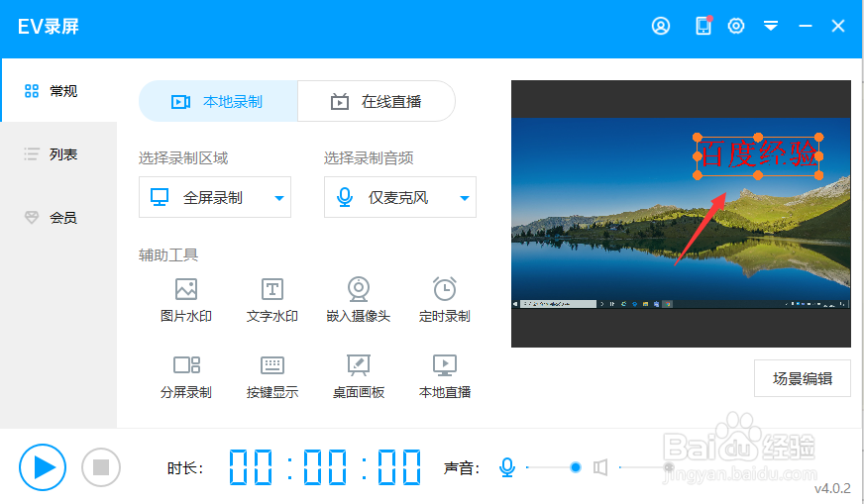The image size is (864, 504).
Task: Toggle the speaker icon
Action: coord(600,467)
